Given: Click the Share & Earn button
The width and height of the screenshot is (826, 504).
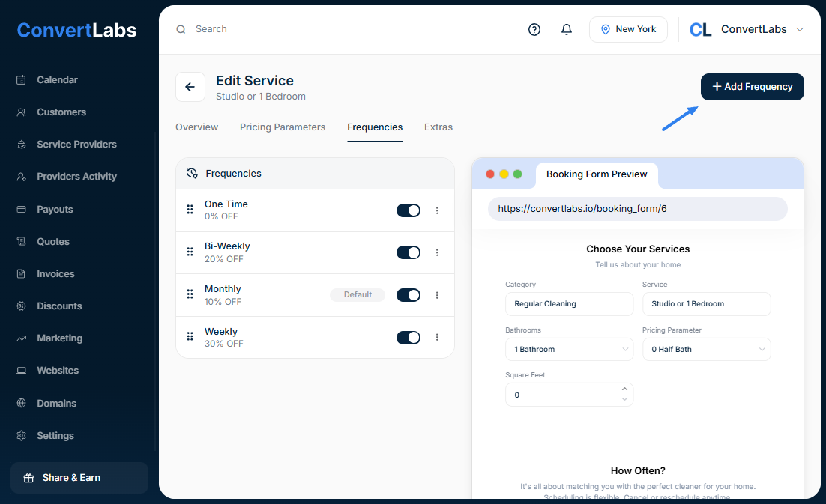Looking at the screenshot, I should tap(79, 478).
